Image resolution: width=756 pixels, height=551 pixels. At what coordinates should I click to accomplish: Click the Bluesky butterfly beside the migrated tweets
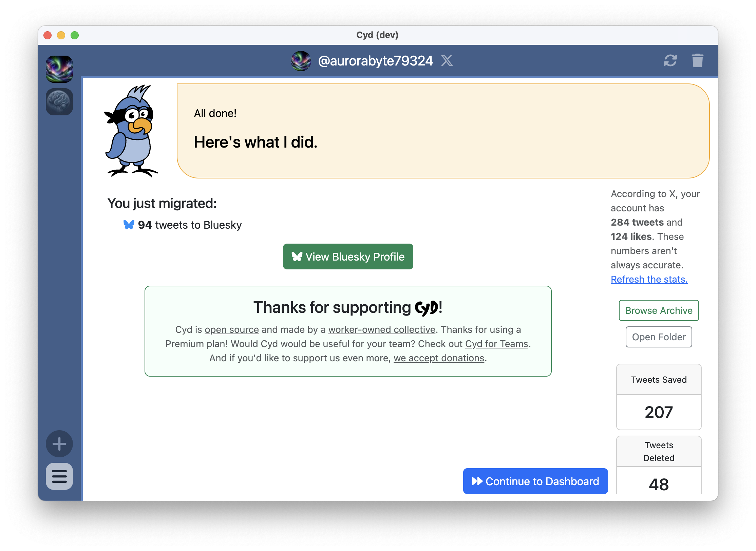click(129, 224)
